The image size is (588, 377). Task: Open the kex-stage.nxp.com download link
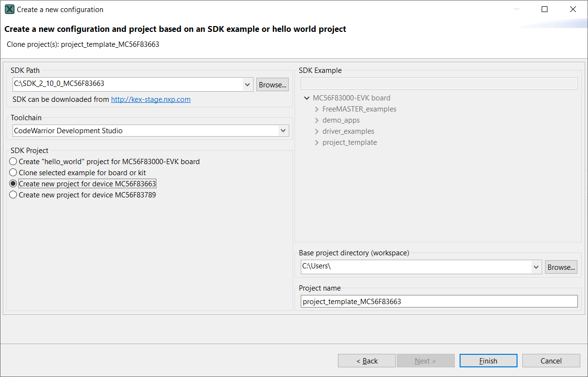click(151, 99)
